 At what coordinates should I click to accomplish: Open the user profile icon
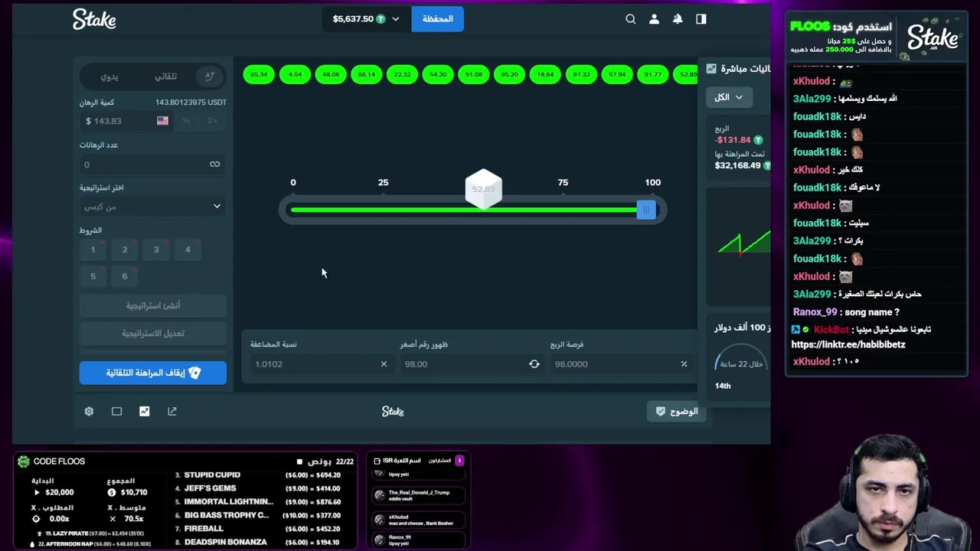[654, 19]
